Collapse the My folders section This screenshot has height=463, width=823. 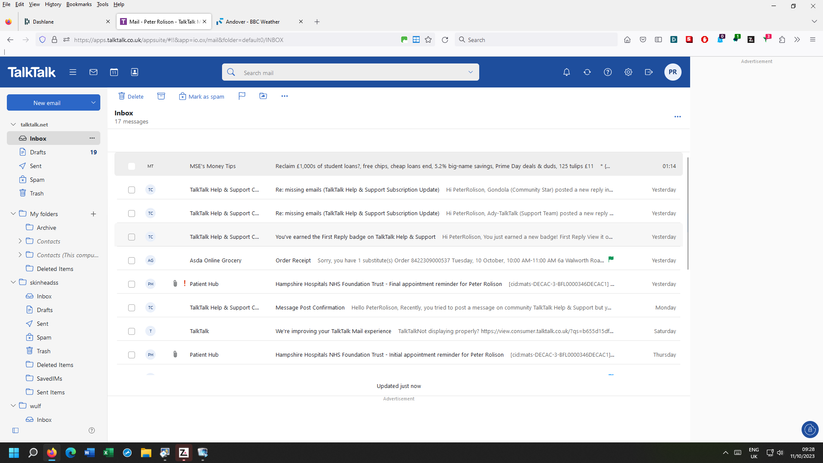click(12, 214)
